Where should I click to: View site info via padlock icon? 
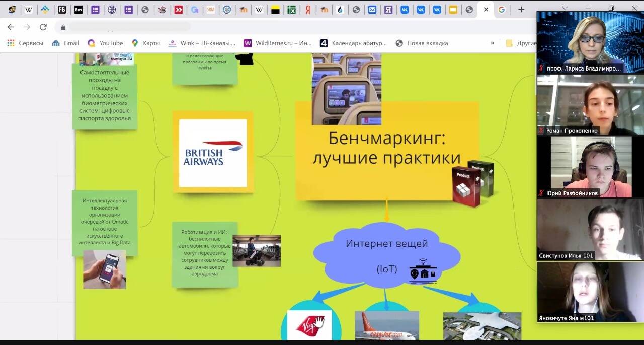[63, 27]
